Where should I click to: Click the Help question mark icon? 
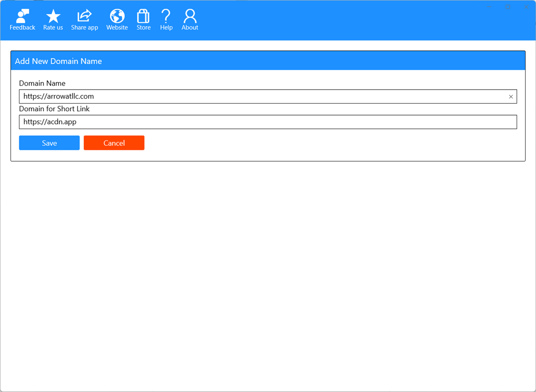pos(166,16)
